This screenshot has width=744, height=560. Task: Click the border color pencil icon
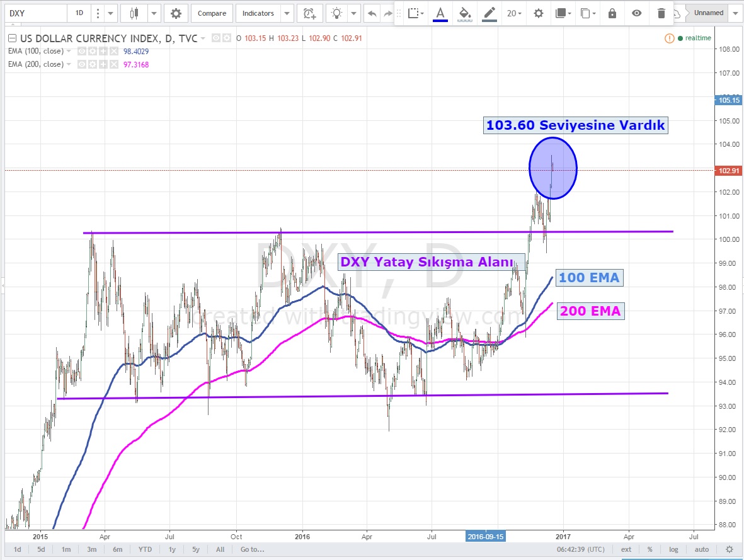click(488, 13)
